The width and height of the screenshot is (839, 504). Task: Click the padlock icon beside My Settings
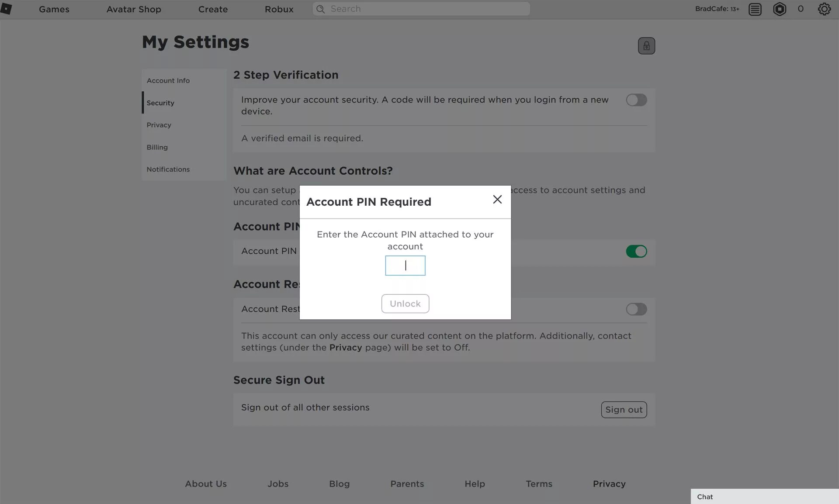(x=646, y=46)
